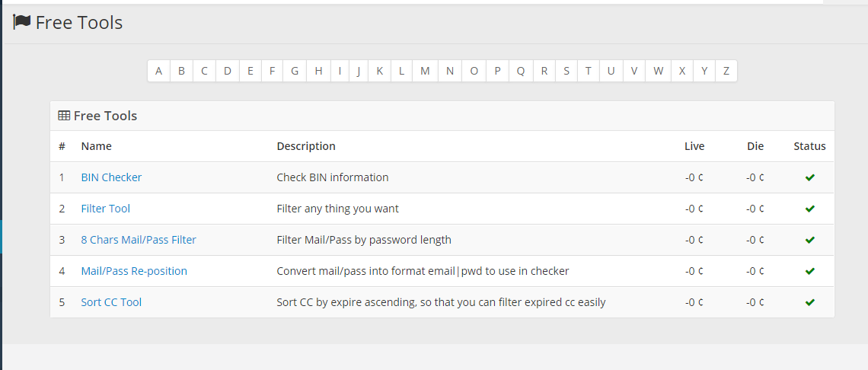The width and height of the screenshot is (868, 370).
Task: Open the BIN Checker link
Action: 111,177
